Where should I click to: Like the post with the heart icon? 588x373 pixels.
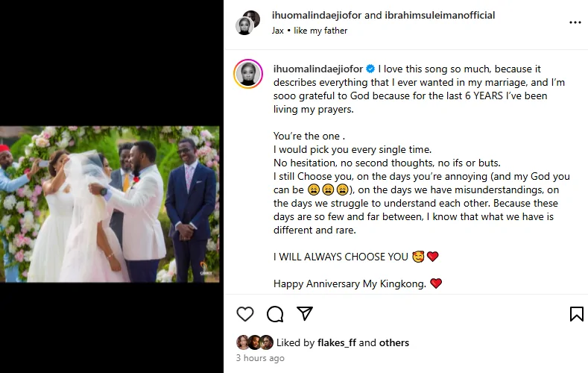click(x=244, y=313)
